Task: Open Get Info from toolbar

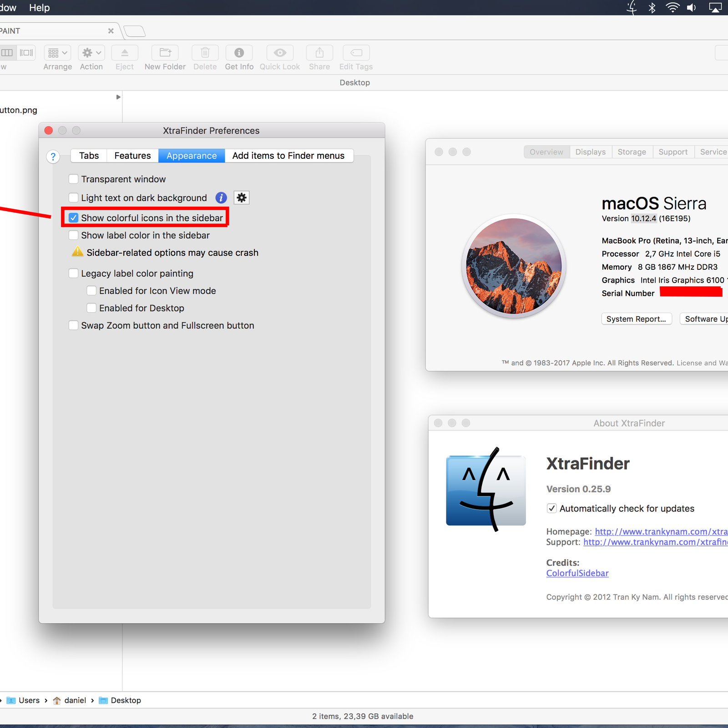Action: point(239,53)
